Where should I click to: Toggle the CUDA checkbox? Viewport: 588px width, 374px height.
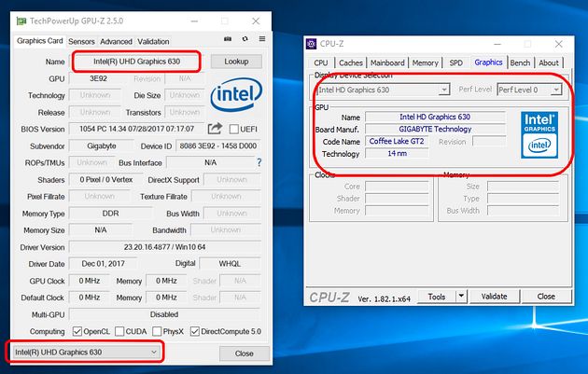(x=119, y=331)
